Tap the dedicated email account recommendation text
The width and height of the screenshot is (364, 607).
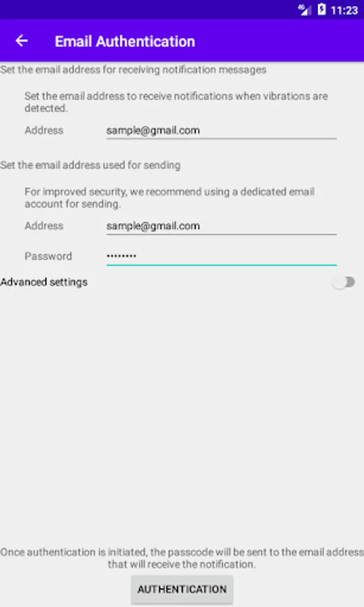tap(169, 198)
